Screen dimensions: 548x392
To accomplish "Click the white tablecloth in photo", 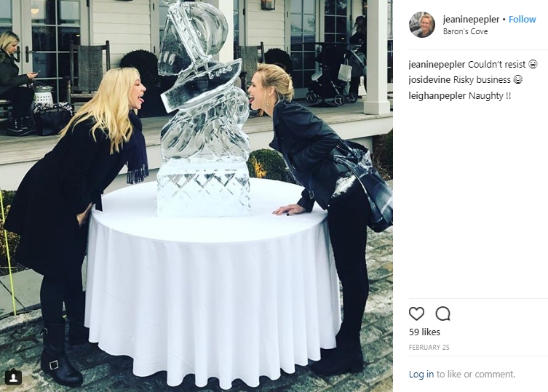I will coord(213,283).
